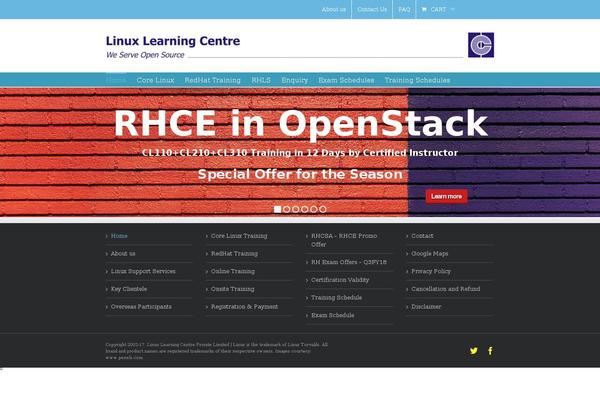Image resolution: width=600 pixels, height=400 pixels.
Task: Open Core Linux menu item
Action: (155, 80)
